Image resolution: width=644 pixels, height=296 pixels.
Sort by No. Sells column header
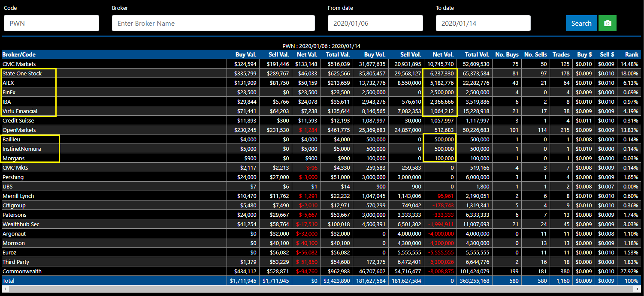pyautogui.click(x=535, y=54)
